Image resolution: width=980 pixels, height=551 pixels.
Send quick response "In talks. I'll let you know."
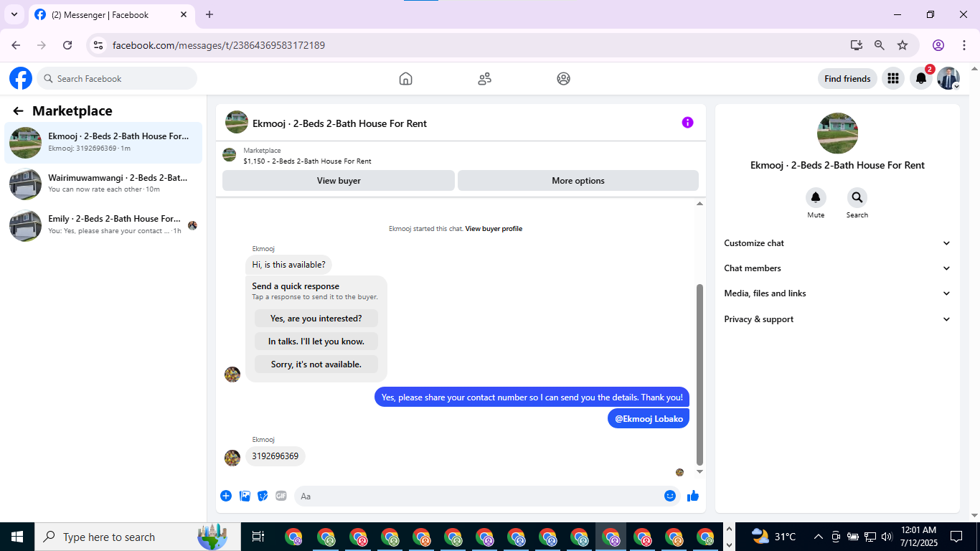coord(316,342)
